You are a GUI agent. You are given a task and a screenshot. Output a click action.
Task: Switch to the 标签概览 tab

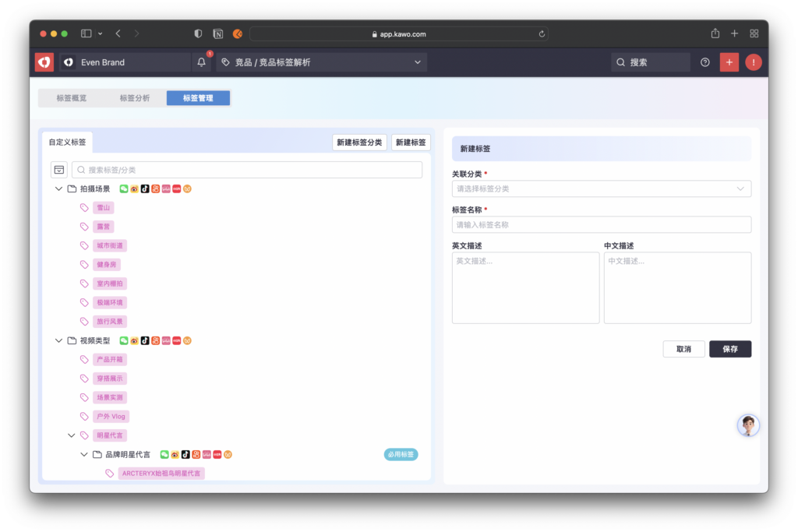point(72,98)
